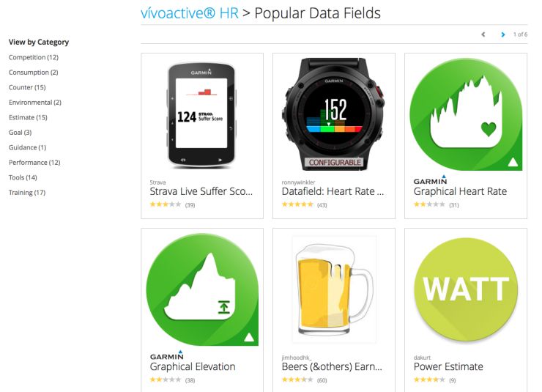This screenshot has width=542, height=392.
Task: Select the Performance (12) category
Action: pyautogui.click(x=34, y=163)
